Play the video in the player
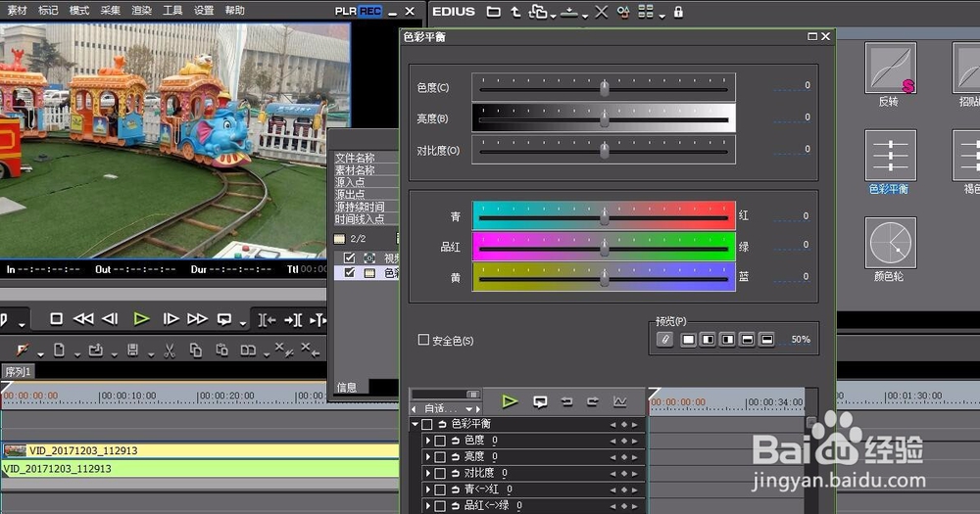The width and height of the screenshot is (980, 514). coord(141,319)
